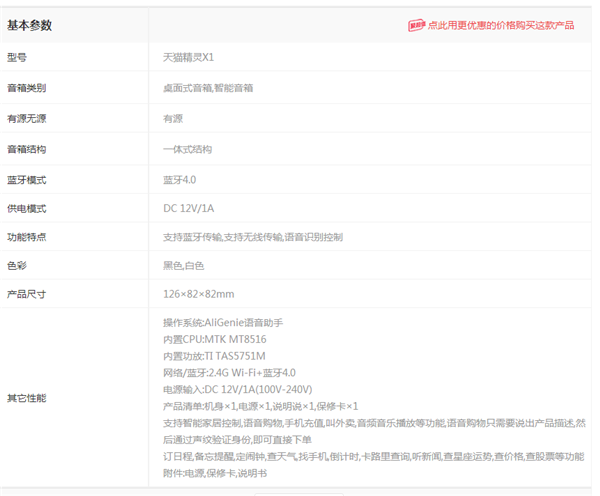This screenshot has height=496, width=600.
Task: Click the 蓝牙模式 row label
Action: click(x=26, y=180)
